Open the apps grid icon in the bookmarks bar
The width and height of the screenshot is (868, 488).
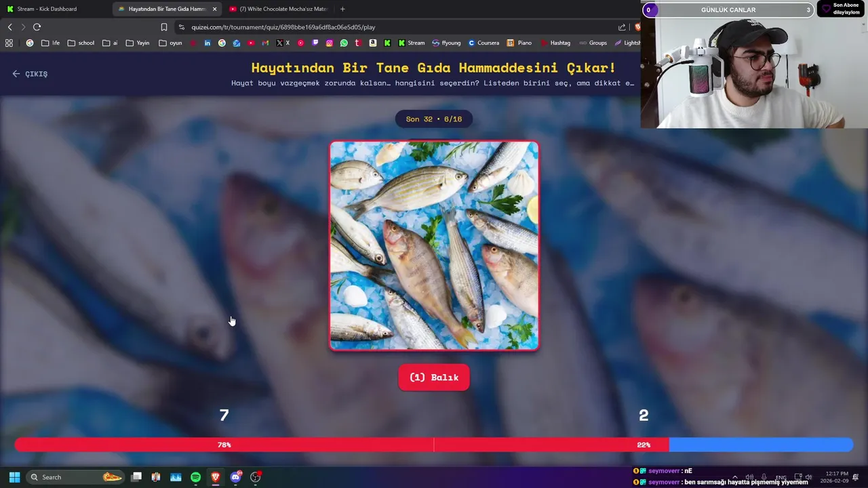coord(9,43)
